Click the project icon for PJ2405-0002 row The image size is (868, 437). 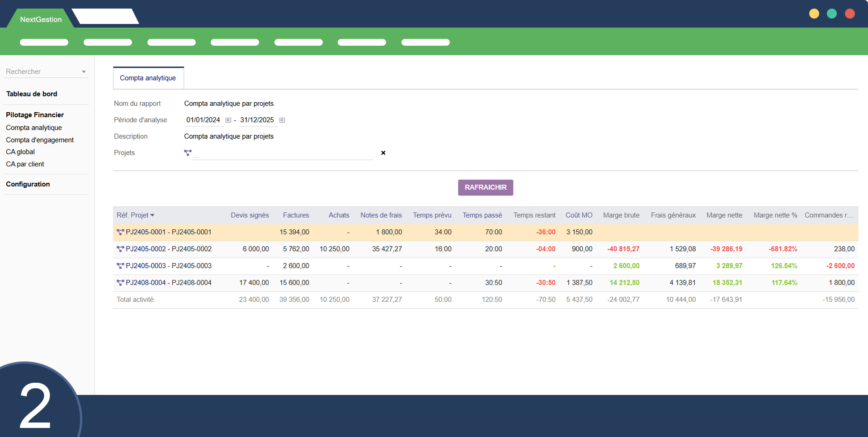coord(120,249)
